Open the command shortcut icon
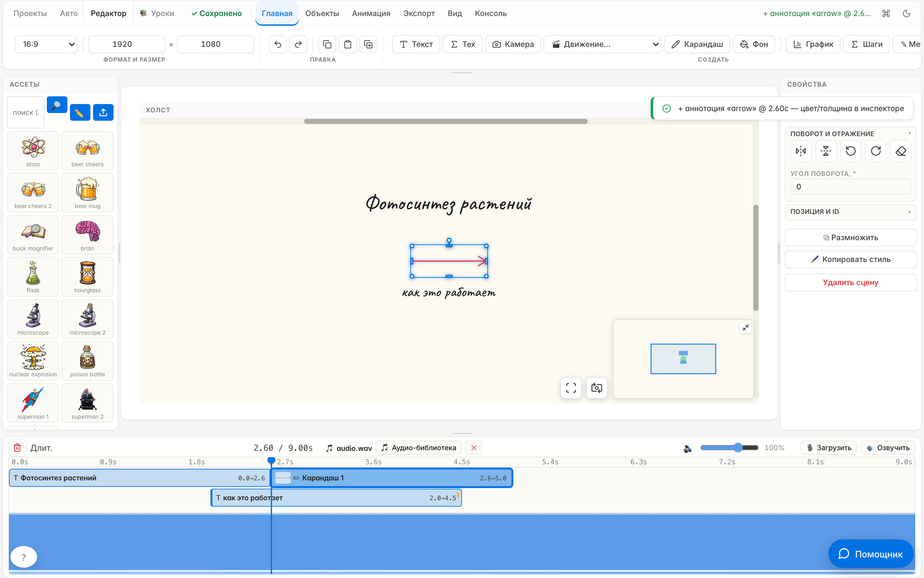This screenshot has height=578, width=924. [886, 13]
